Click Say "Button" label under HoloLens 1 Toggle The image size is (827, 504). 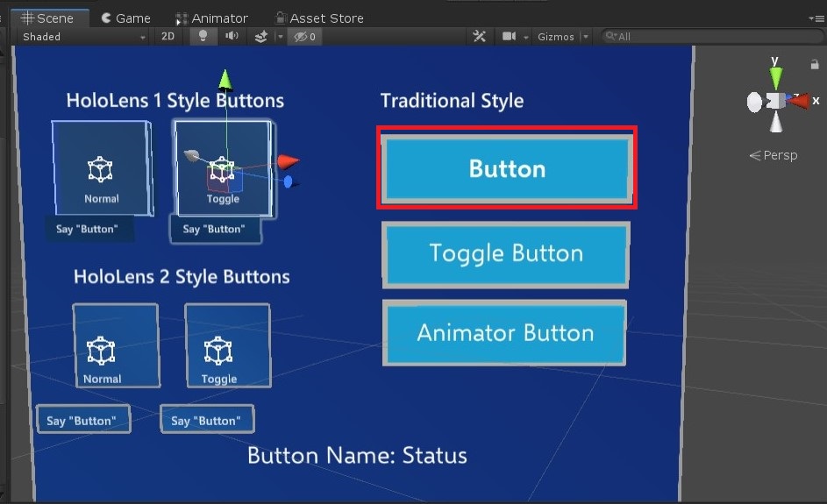point(214,230)
